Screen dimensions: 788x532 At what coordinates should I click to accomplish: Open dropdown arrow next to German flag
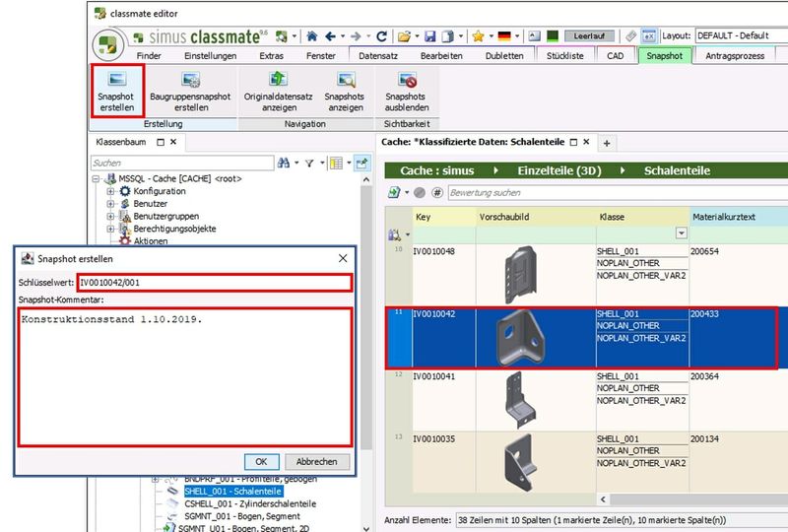pos(517,36)
